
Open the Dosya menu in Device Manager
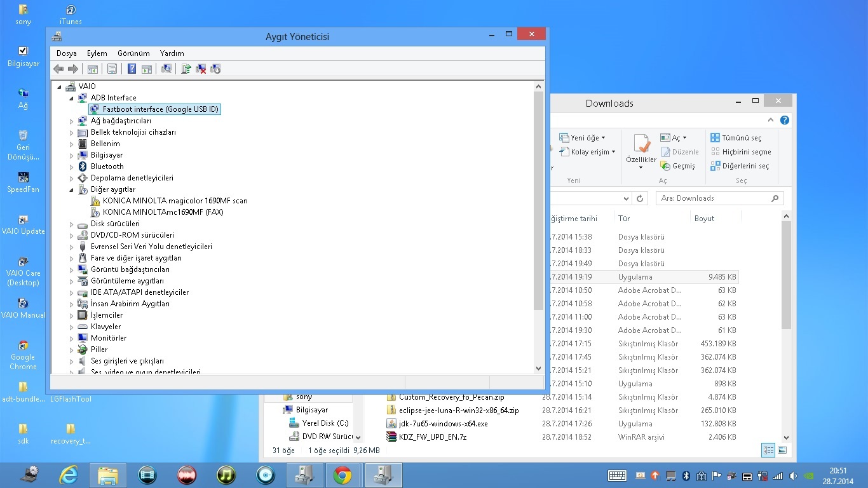(x=67, y=53)
